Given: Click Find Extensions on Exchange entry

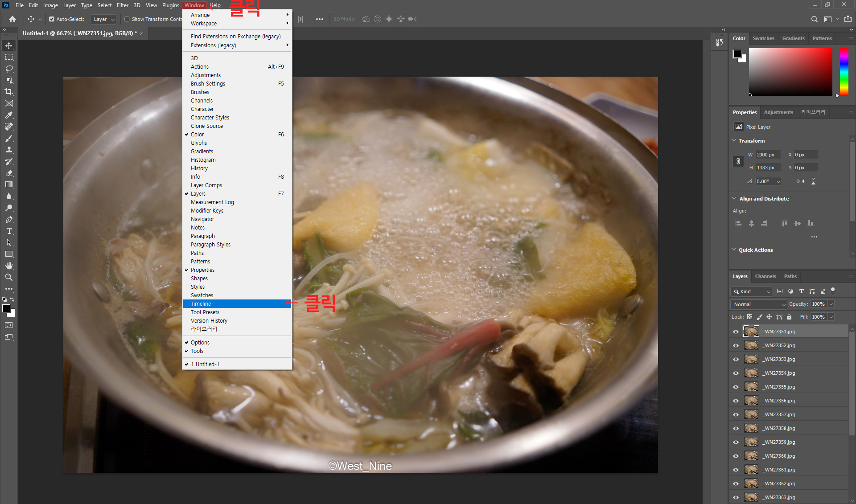Looking at the screenshot, I should [x=237, y=36].
